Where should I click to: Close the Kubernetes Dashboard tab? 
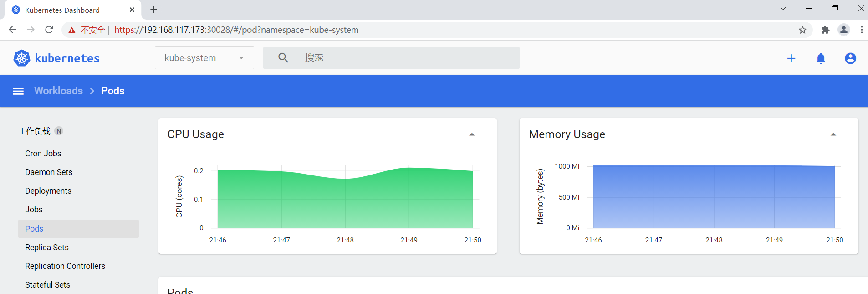click(132, 10)
